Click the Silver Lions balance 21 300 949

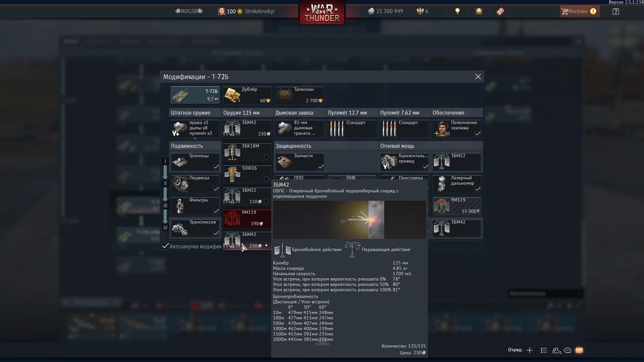click(385, 11)
